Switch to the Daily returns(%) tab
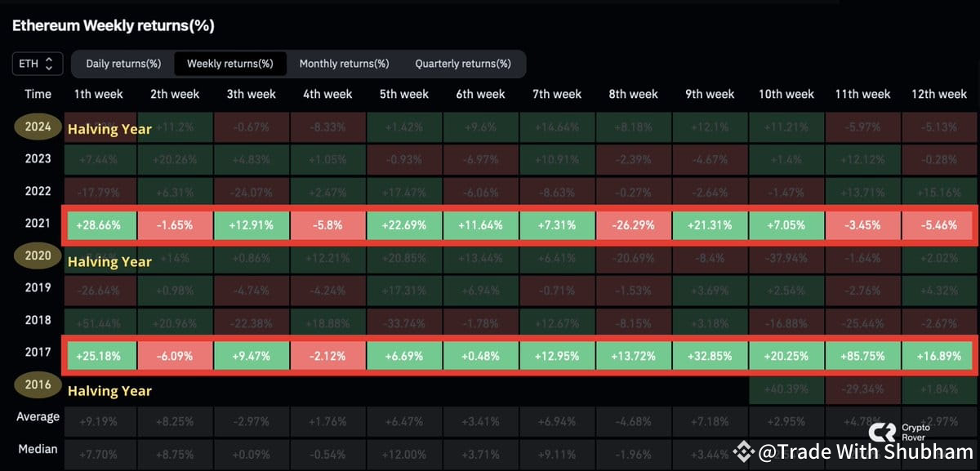 point(123,64)
